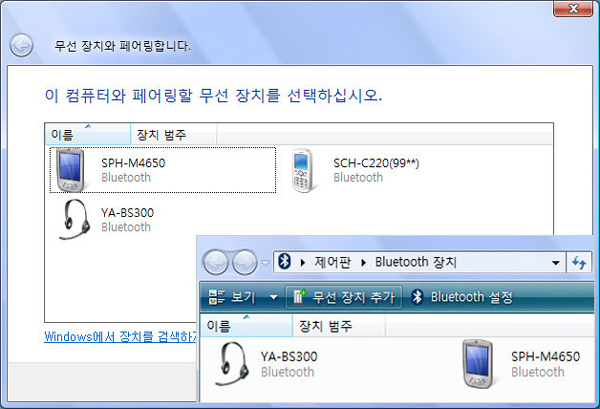Image resolution: width=600 pixels, height=409 pixels.
Task: Click the explorer forward navigation button
Action: (x=245, y=262)
